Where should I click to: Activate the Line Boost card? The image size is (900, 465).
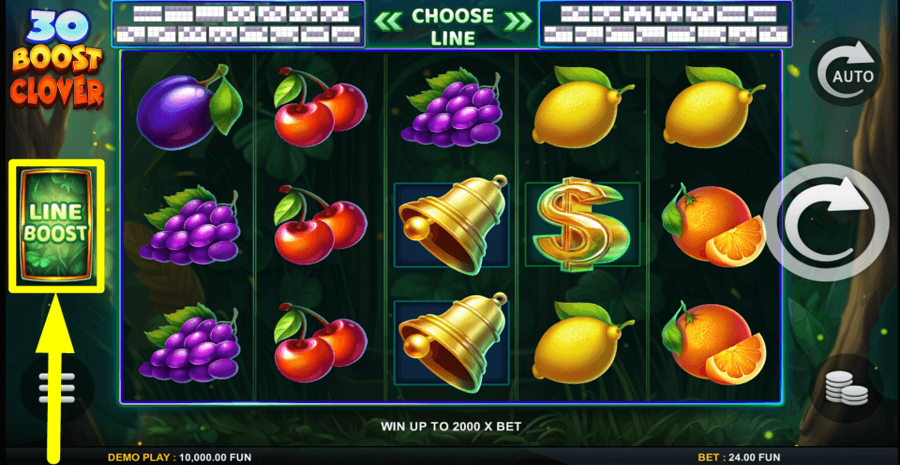tap(56, 225)
